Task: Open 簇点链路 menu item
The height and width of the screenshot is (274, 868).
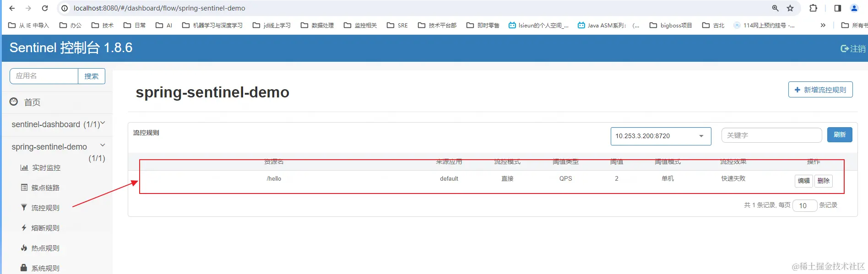Action: point(45,188)
